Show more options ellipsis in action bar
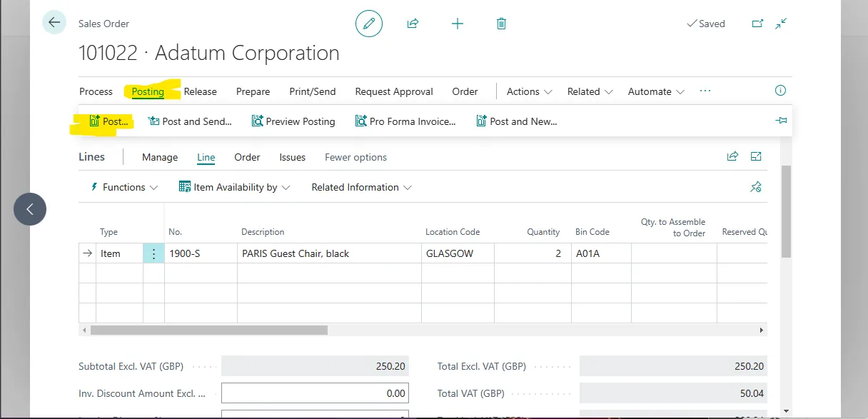The height and width of the screenshot is (419, 868). point(705,91)
